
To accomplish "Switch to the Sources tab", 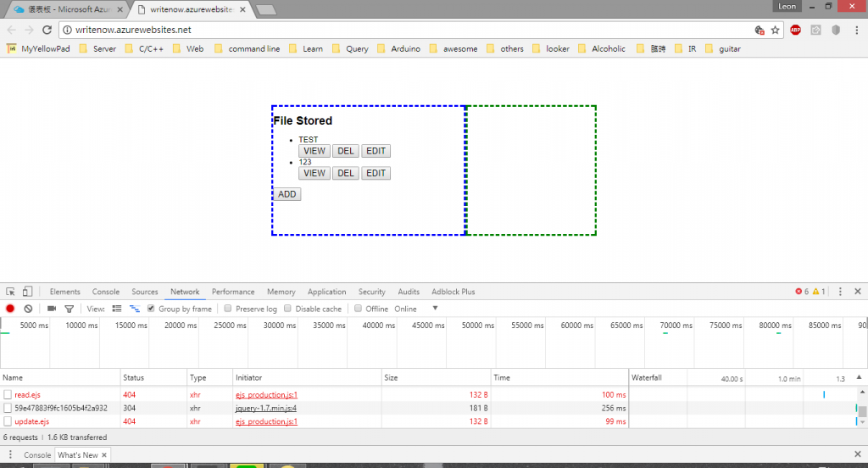I will [x=145, y=292].
